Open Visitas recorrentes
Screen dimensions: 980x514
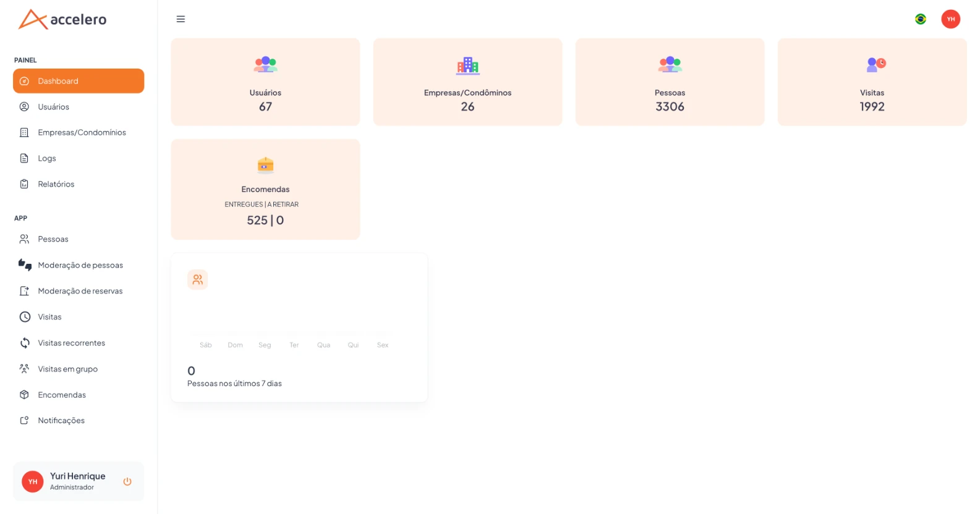pyautogui.click(x=79, y=343)
